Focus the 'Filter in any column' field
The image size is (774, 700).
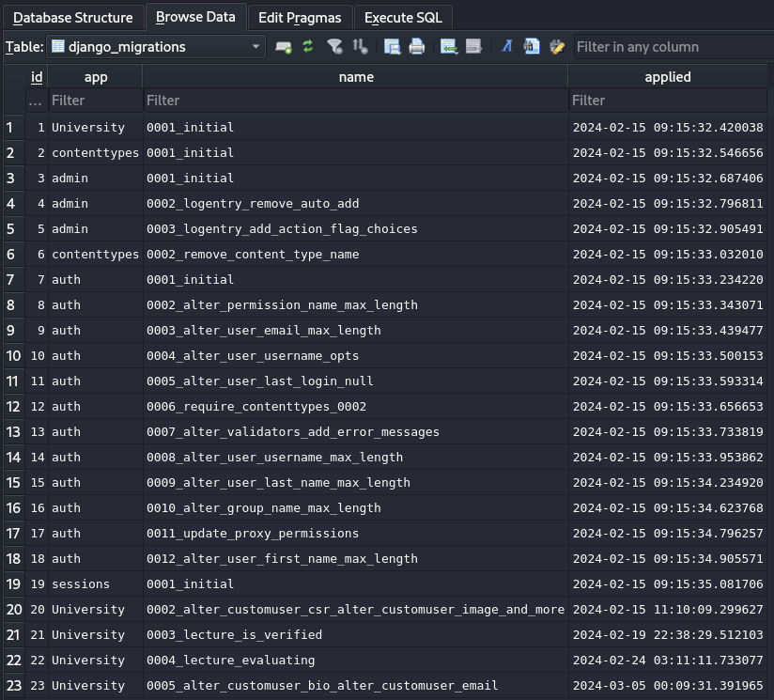(x=673, y=47)
